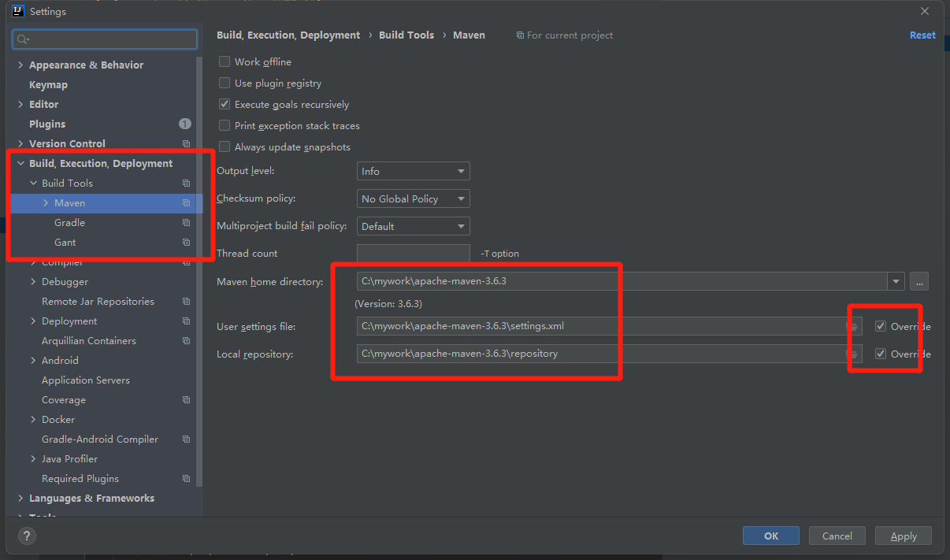Click the Plugins update count badge
This screenshot has width=950, height=560.
[184, 124]
